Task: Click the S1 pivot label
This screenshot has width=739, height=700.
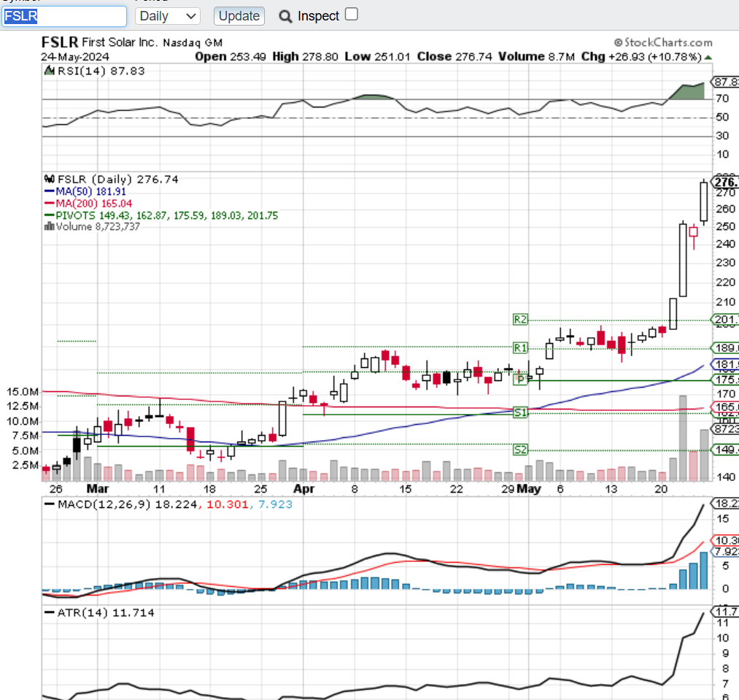Action: point(520,412)
